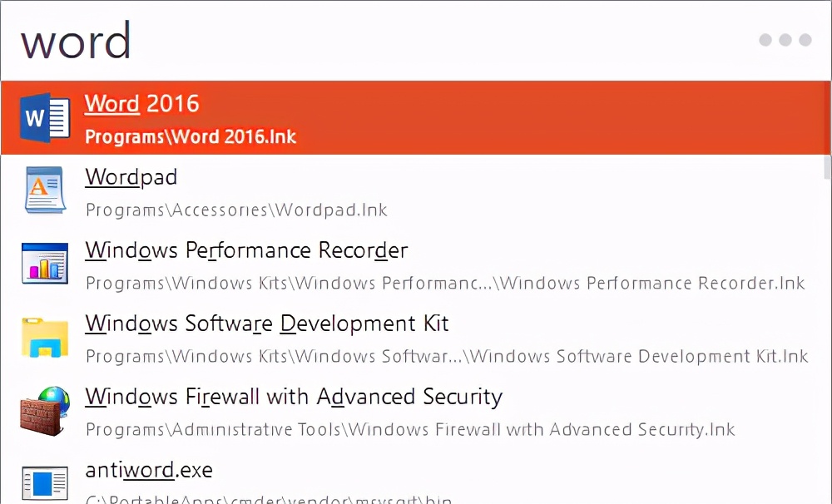This screenshot has width=832, height=504.
Task: Select the Wordpad result title
Action: 131,177
